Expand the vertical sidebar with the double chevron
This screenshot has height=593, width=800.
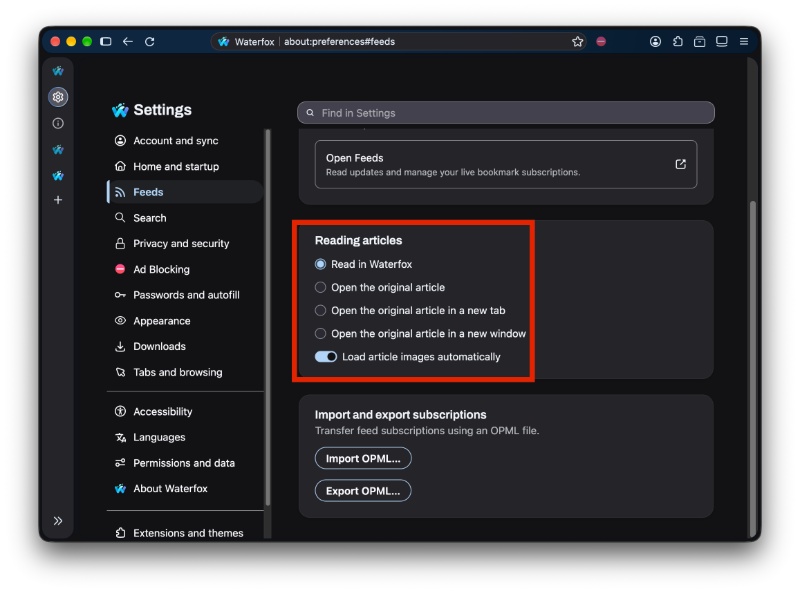(58, 521)
